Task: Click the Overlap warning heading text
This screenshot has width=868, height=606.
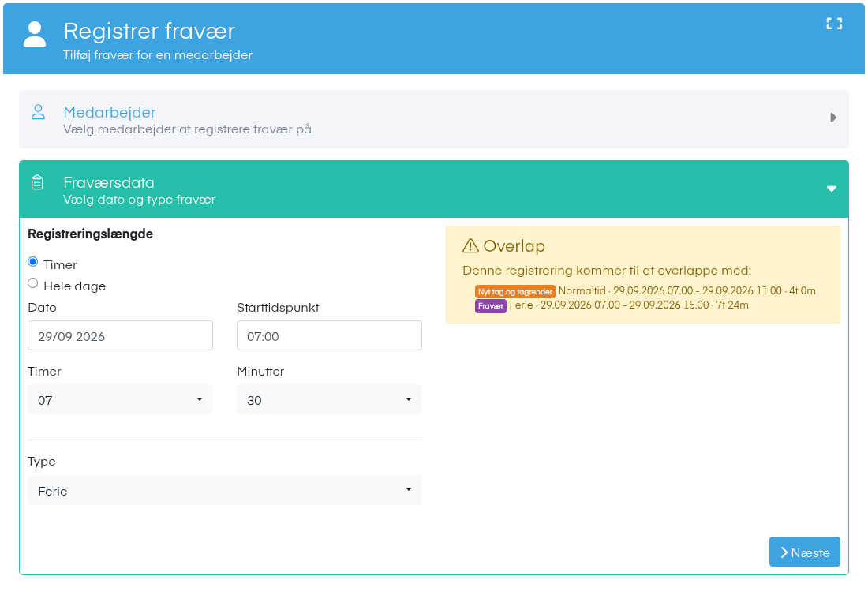Action: tap(514, 245)
